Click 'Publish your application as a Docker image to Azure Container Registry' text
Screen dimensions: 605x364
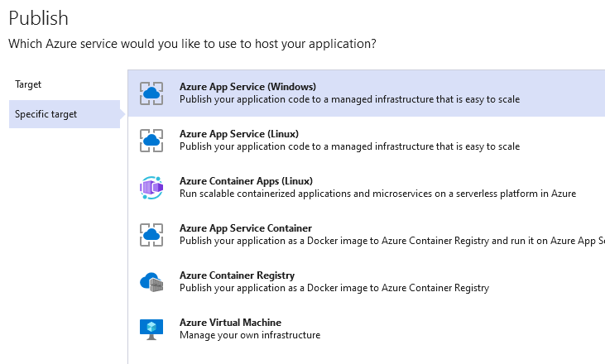point(334,288)
